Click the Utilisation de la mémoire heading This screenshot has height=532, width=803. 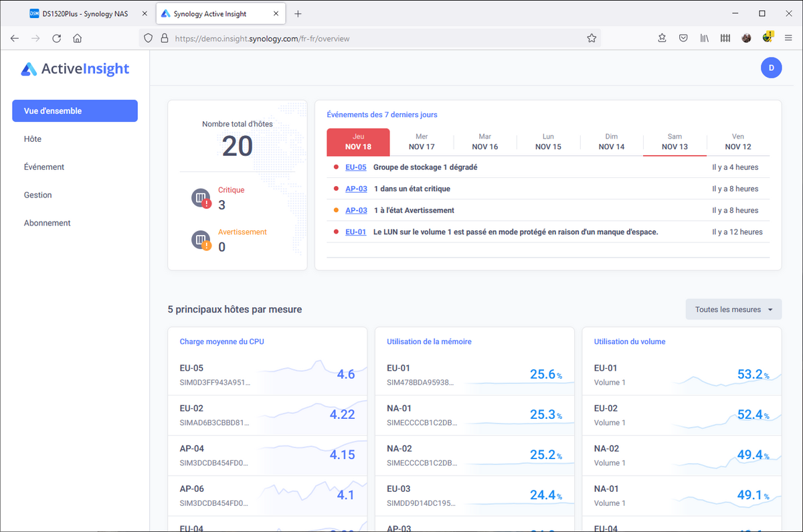[x=429, y=341]
